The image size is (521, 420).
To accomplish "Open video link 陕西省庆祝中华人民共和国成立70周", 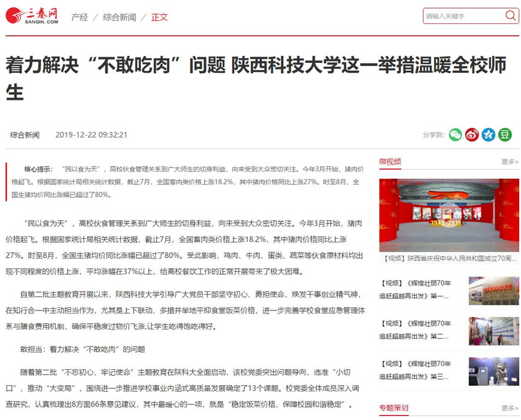I will pyautogui.click(x=449, y=259).
